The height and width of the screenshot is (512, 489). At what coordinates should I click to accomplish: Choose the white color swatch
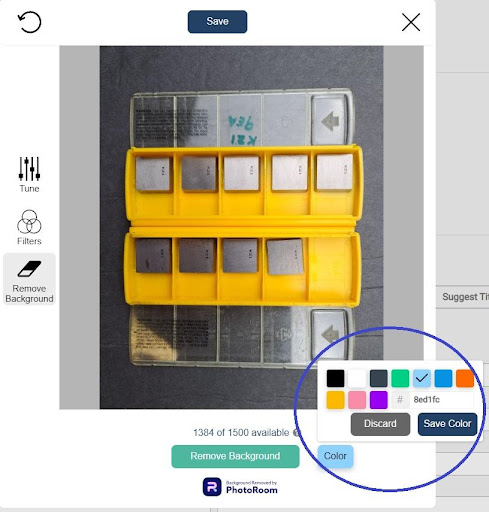357,378
